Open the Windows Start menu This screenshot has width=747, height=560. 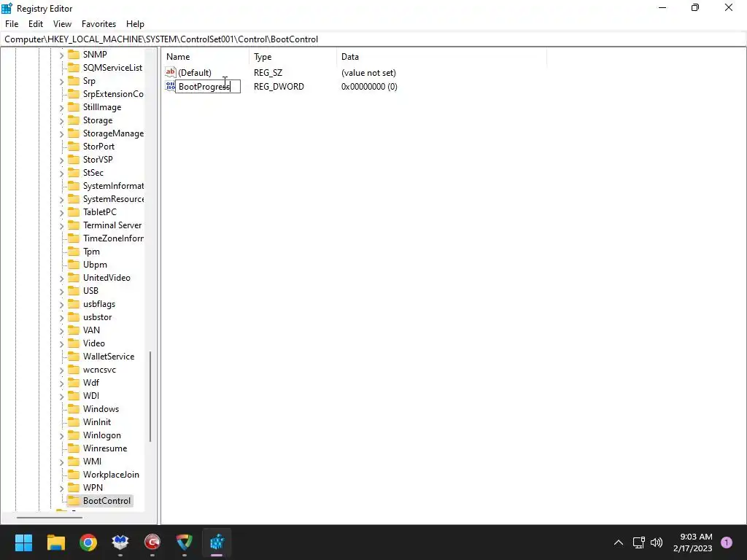23,542
